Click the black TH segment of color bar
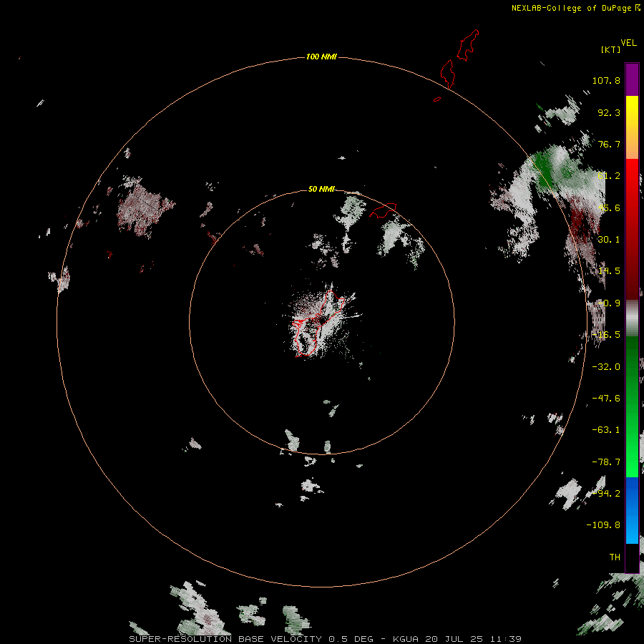644x644 pixels. pos(632,557)
